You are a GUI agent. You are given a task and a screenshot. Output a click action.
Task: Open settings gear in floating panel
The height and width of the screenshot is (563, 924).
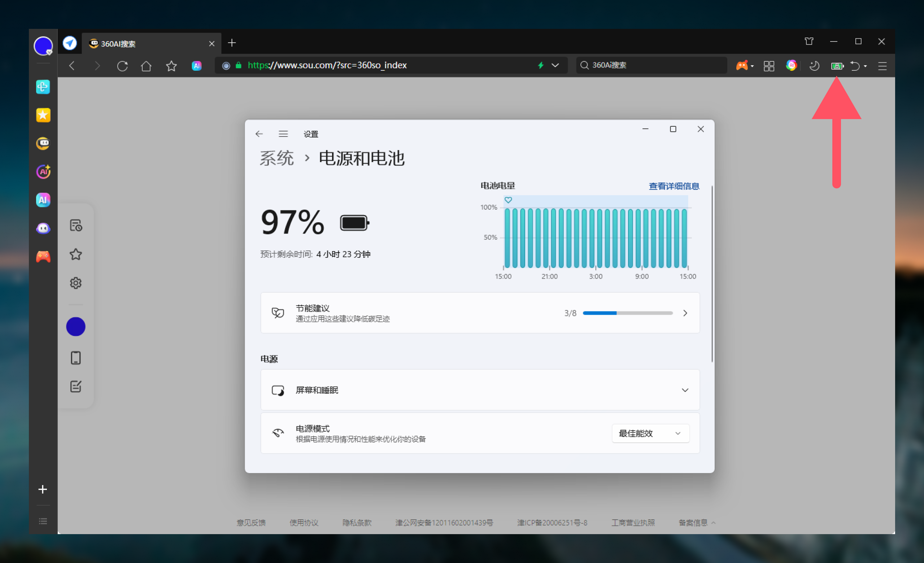pos(76,283)
